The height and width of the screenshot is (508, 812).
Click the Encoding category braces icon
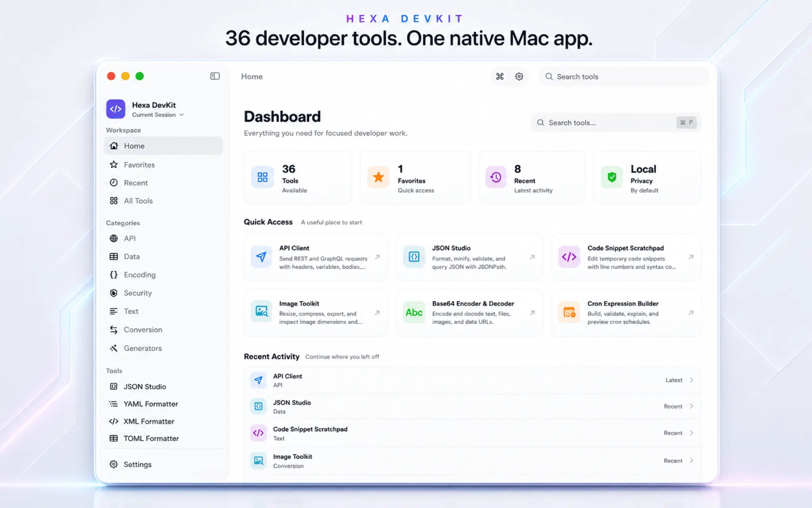click(114, 275)
